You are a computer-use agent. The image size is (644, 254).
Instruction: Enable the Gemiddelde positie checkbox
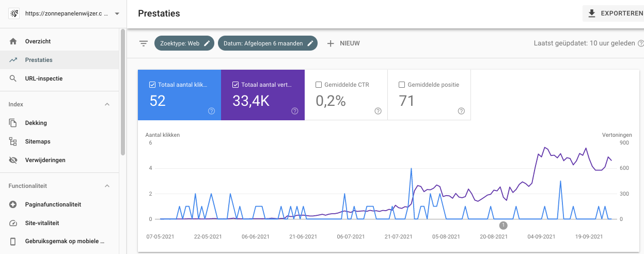(402, 85)
